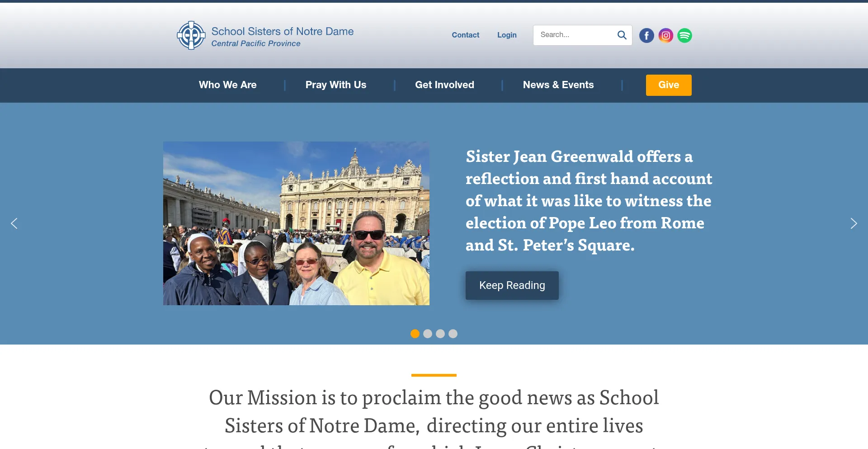This screenshot has height=449, width=868.
Task: Open the Spotify icon link
Action: point(684,35)
